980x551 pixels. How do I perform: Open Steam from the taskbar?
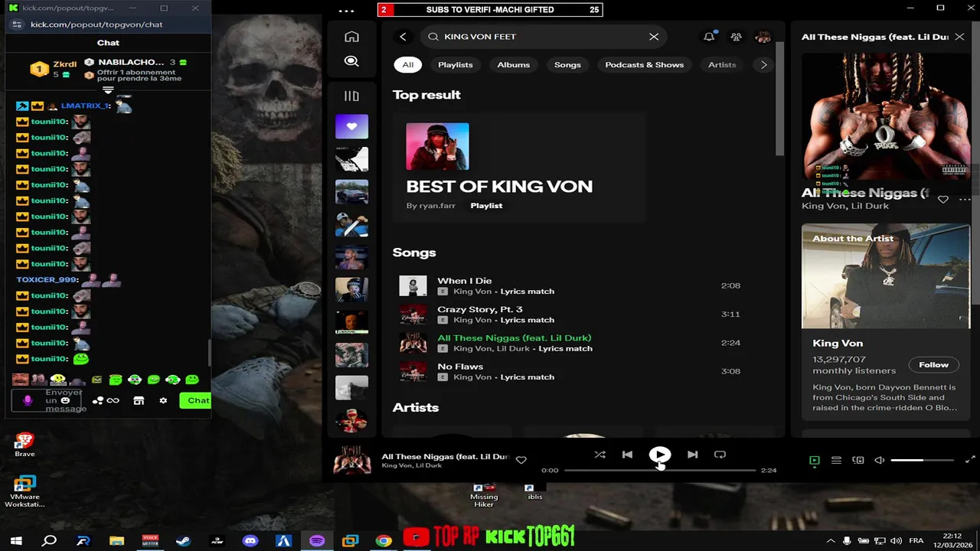183,541
